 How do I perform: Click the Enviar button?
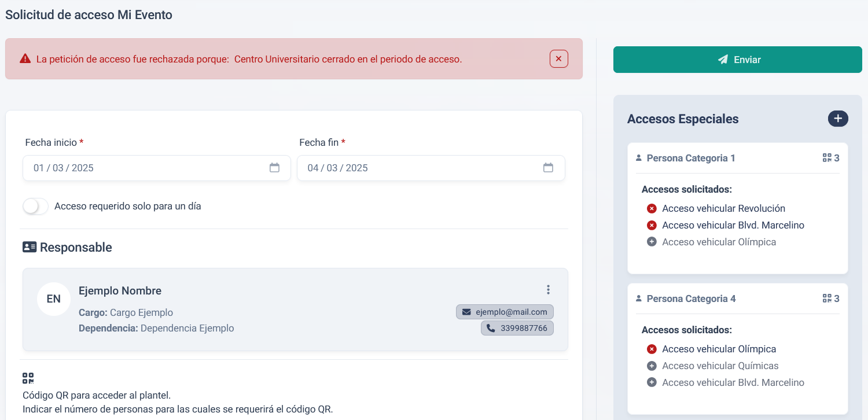point(737,59)
